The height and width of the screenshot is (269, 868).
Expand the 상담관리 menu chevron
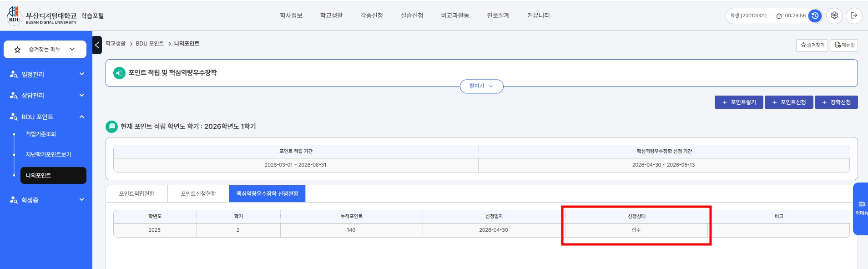click(81, 95)
